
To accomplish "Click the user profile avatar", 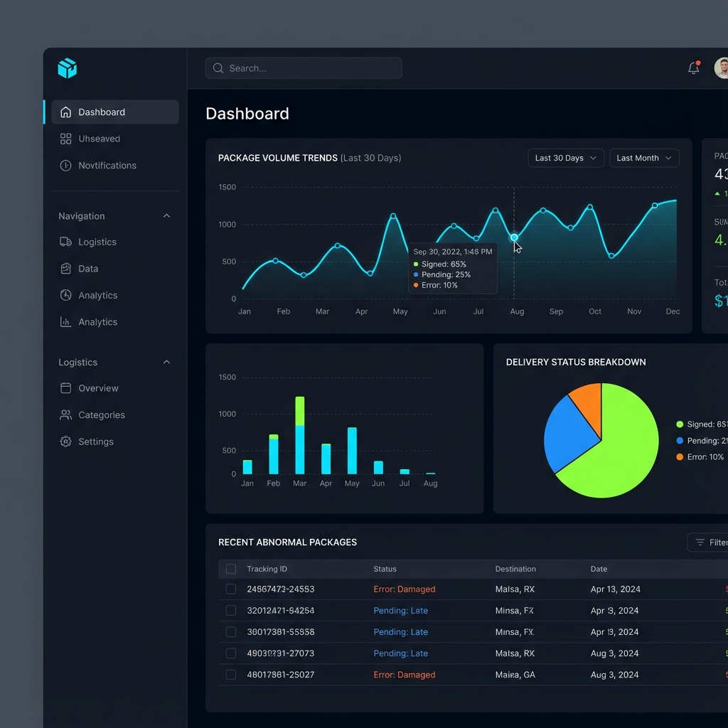I will click(721, 68).
